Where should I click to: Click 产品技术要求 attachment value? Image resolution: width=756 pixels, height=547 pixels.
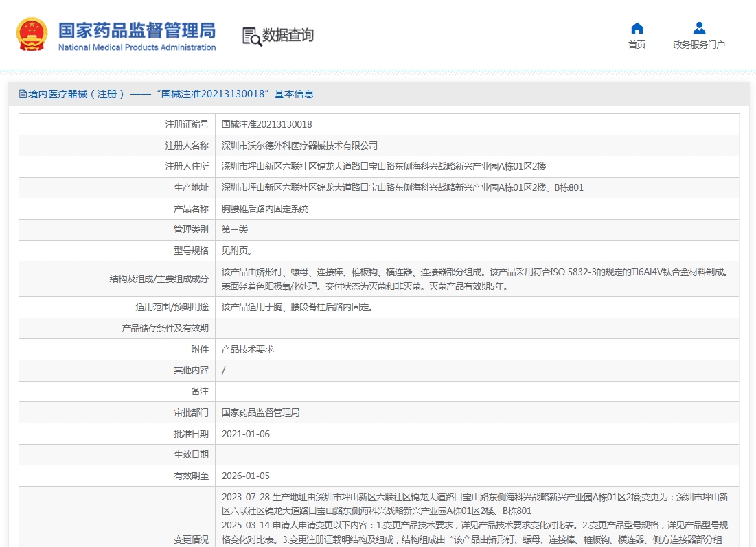[x=247, y=349]
